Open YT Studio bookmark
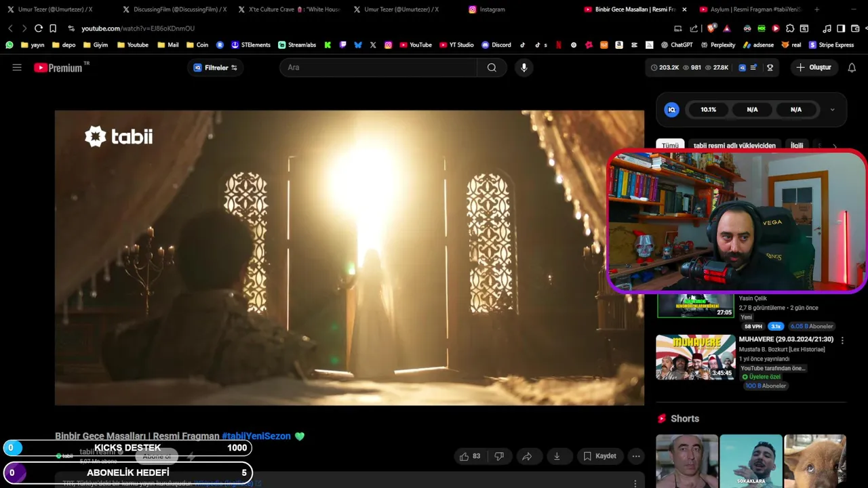The height and width of the screenshot is (488, 868). [457, 45]
